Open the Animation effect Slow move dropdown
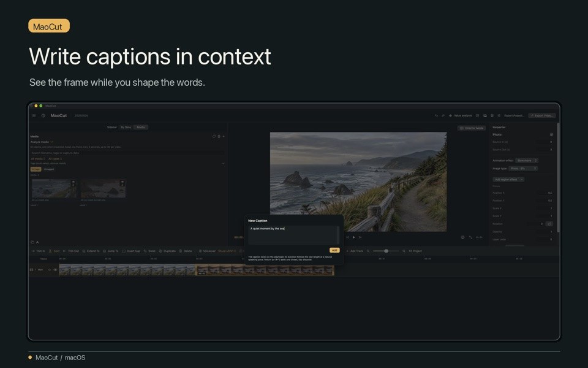The image size is (588, 368). tap(527, 160)
